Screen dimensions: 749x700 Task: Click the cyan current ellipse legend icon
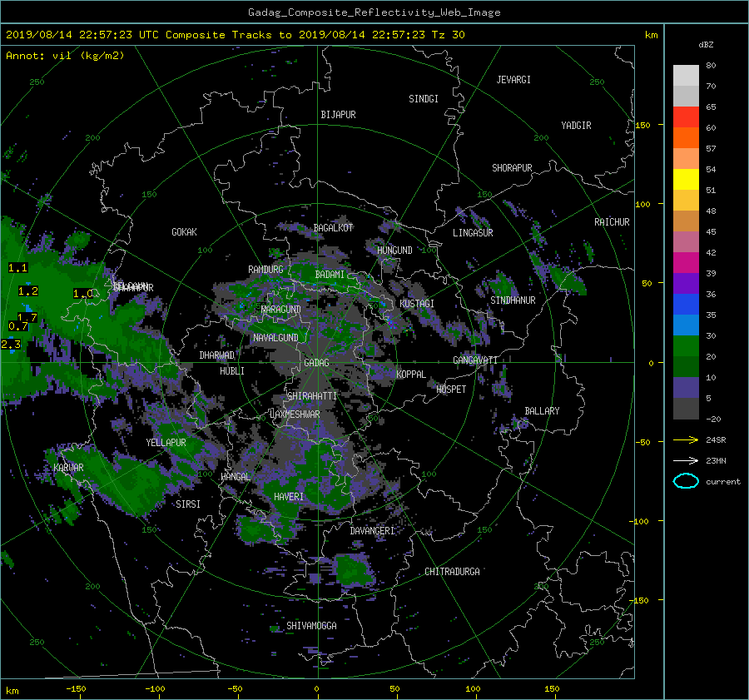coord(686,481)
